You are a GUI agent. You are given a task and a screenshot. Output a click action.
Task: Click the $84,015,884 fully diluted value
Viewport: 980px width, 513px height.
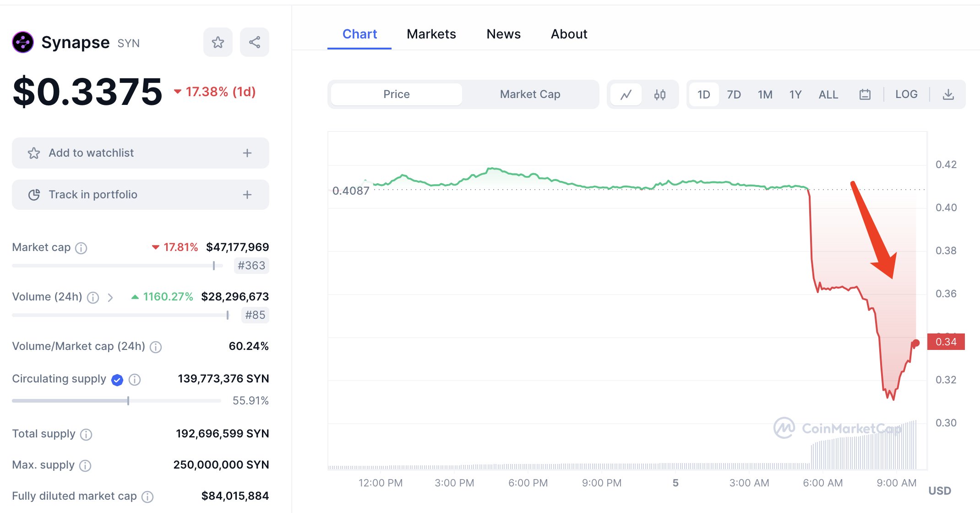(235, 496)
